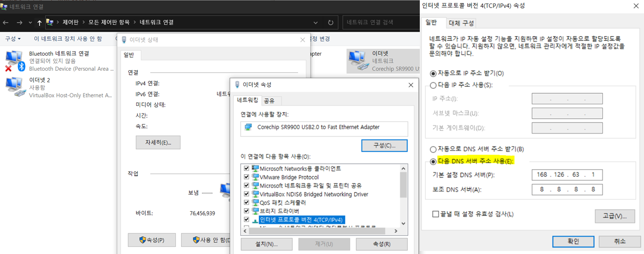Go up one folder level arrow

(x=40, y=23)
